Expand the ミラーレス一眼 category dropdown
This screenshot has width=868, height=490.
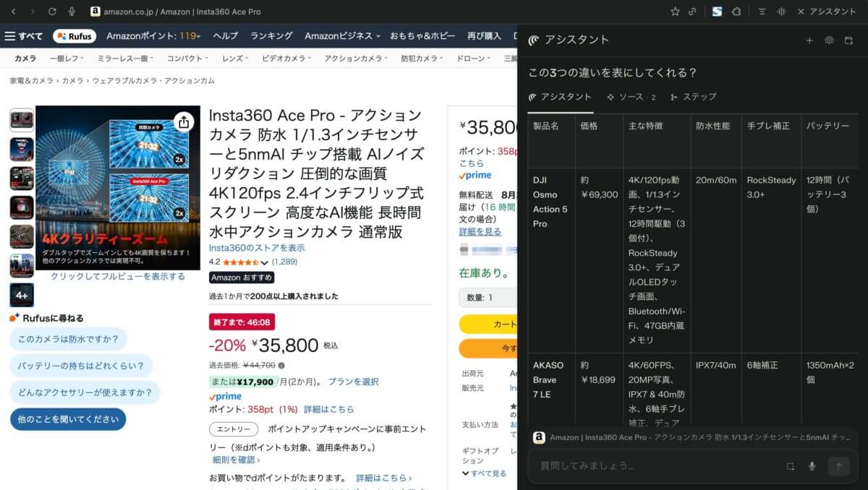[x=125, y=59]
